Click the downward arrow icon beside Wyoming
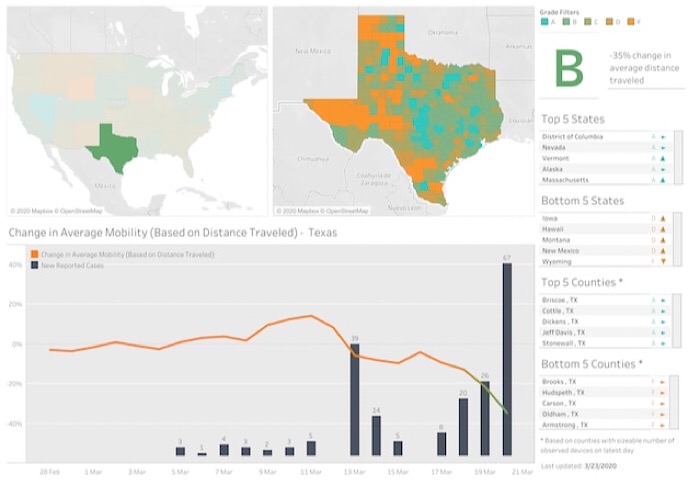 [x=662, y=261]
